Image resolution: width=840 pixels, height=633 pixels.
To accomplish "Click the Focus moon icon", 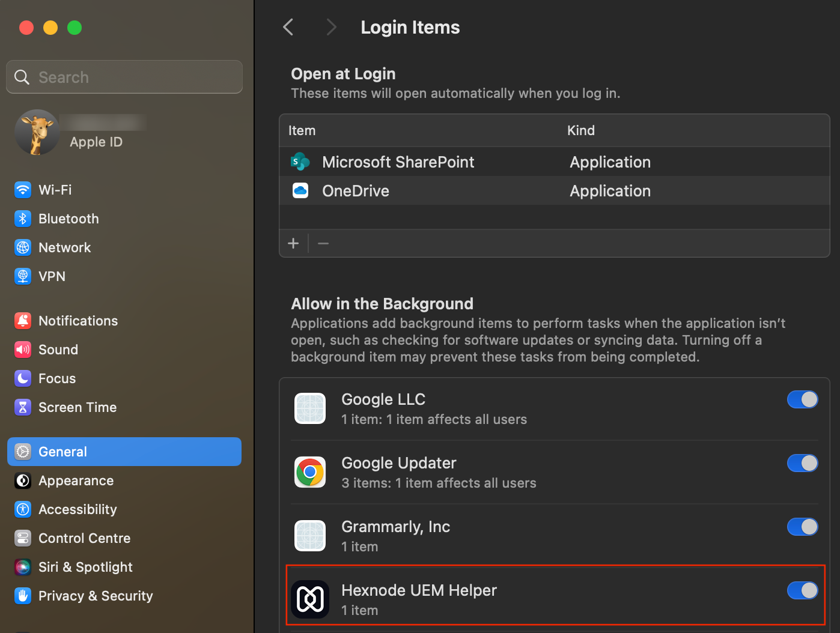I will click(x=23, y=378).
